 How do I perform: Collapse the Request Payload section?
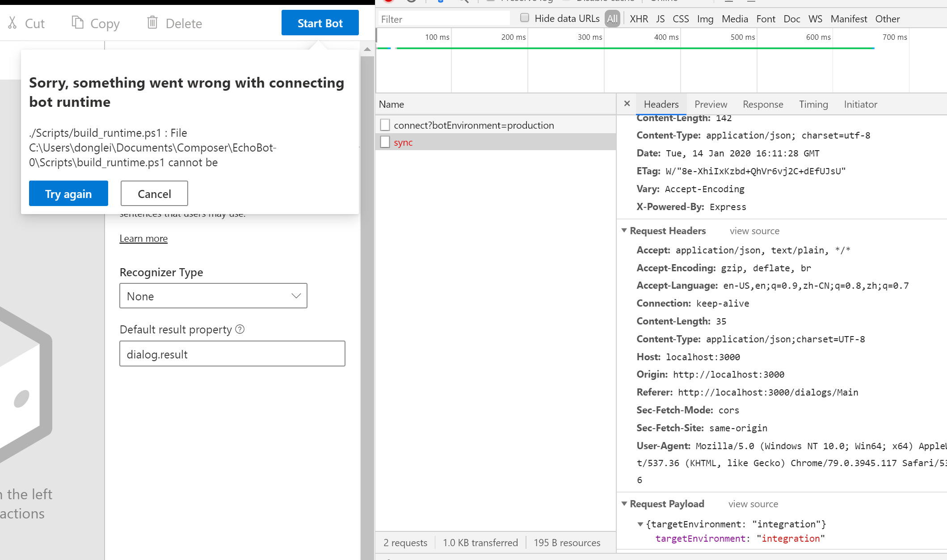(x=624, y=504)
